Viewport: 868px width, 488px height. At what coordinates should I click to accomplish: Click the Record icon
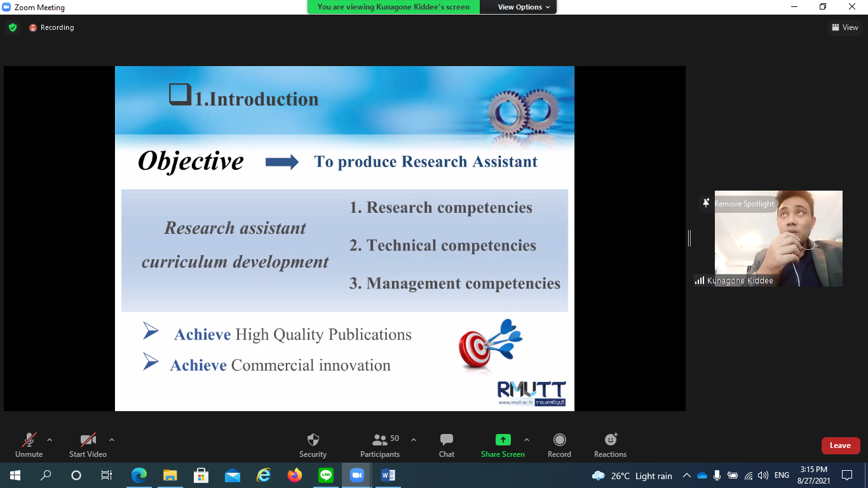(x=559, y=440)
